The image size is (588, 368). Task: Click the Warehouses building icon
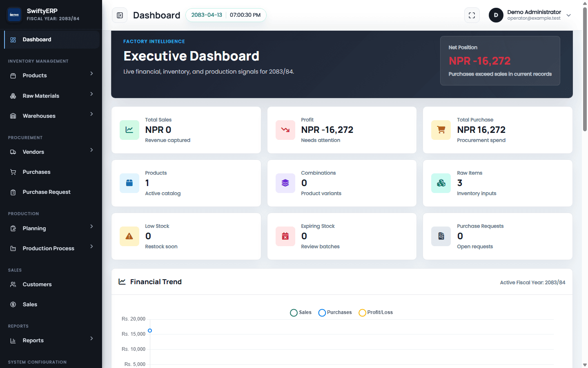(13, 116)
